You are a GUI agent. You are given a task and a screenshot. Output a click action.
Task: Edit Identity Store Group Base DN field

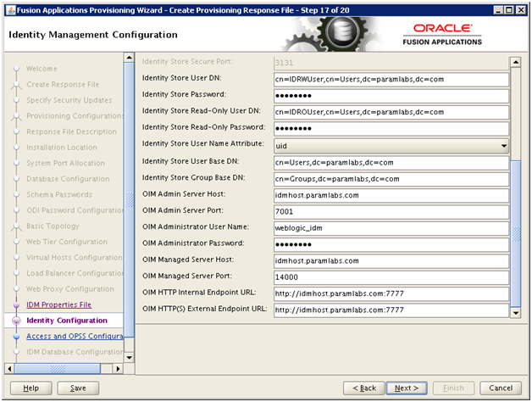391,179
